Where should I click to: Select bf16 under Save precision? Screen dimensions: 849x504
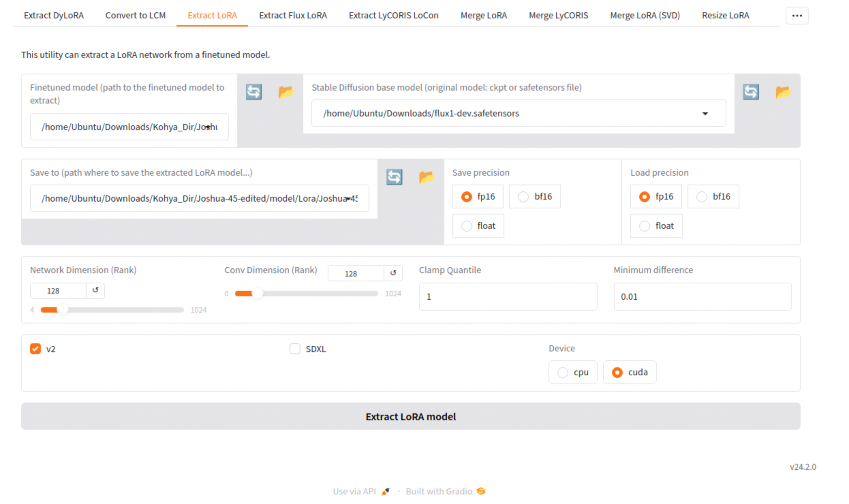(523, 196)
